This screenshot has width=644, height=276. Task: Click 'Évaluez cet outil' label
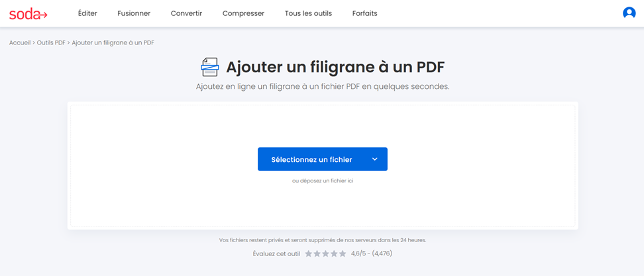[276, 254]
